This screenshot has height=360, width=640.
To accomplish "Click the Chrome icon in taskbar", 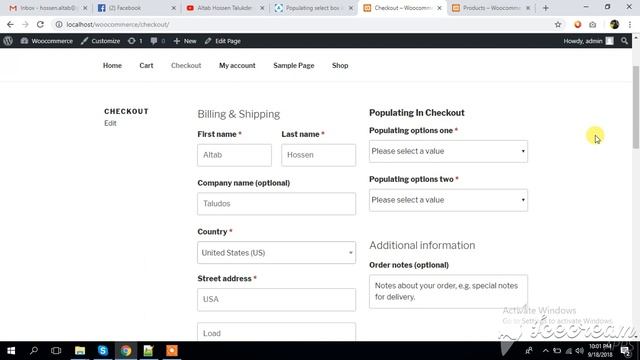I will click(x=126, y=351).
